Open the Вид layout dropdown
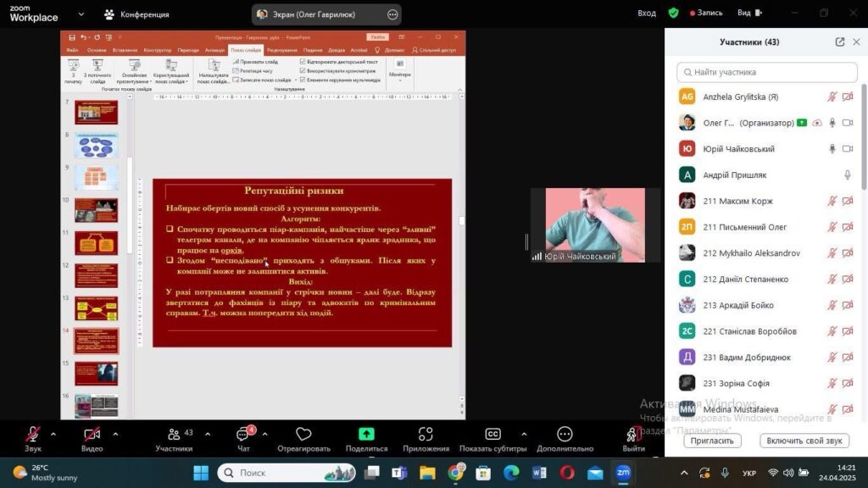Image resolution: width=868 pixels, height=488 pixels. (748, 14)
